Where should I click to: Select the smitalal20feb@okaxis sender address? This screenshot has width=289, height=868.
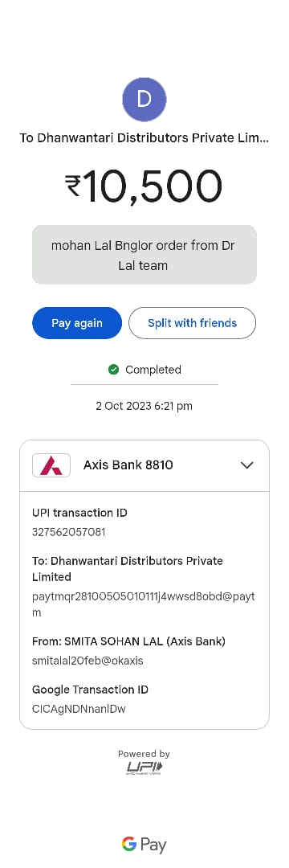[88, 661]
